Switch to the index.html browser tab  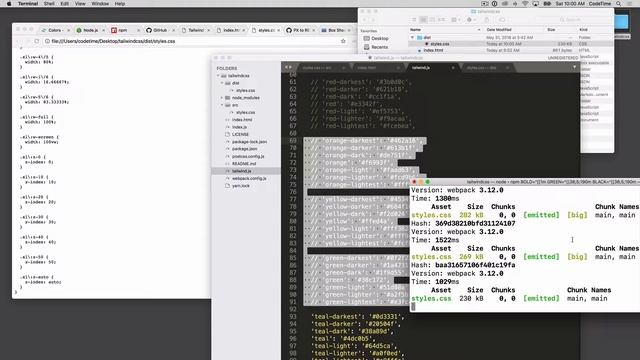[231, 30]
